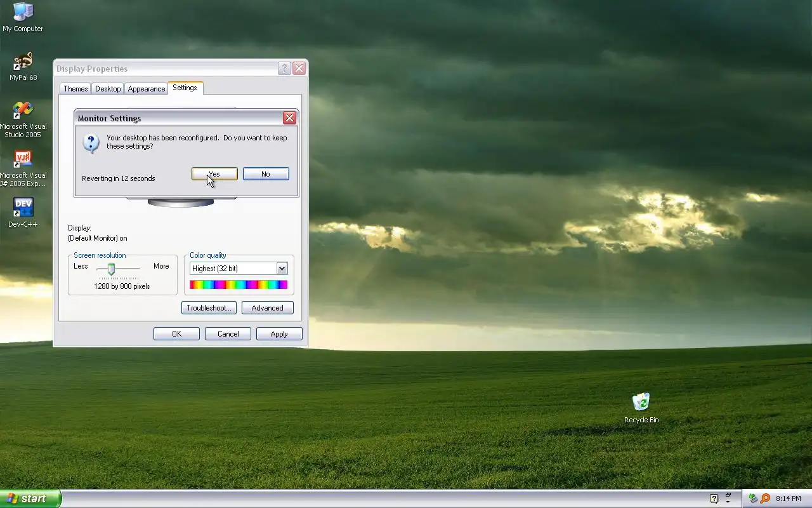The height and width of the screenshot is (508, 812).
Task: Click the '(Default Monitor) on' text
Action: pos(98,238)
